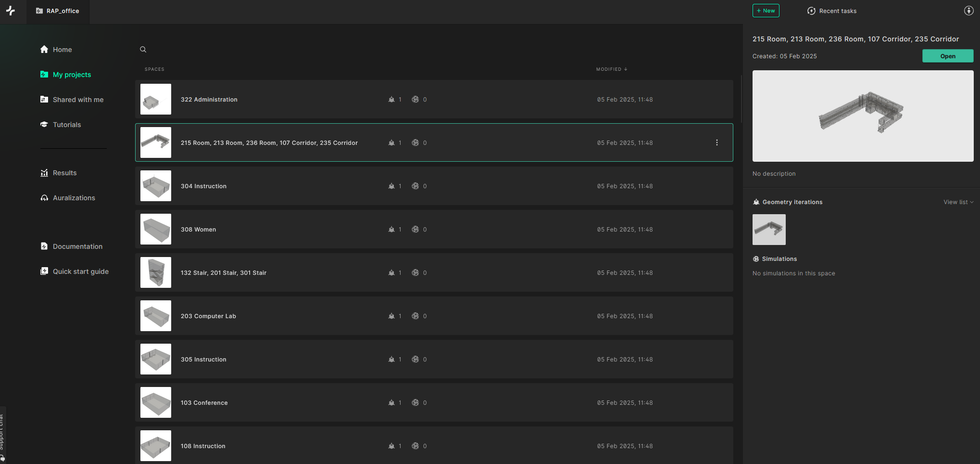The image size is (980, 464).
Task: Select the 322 Administration thumbnail
Action: pos(156,99)
